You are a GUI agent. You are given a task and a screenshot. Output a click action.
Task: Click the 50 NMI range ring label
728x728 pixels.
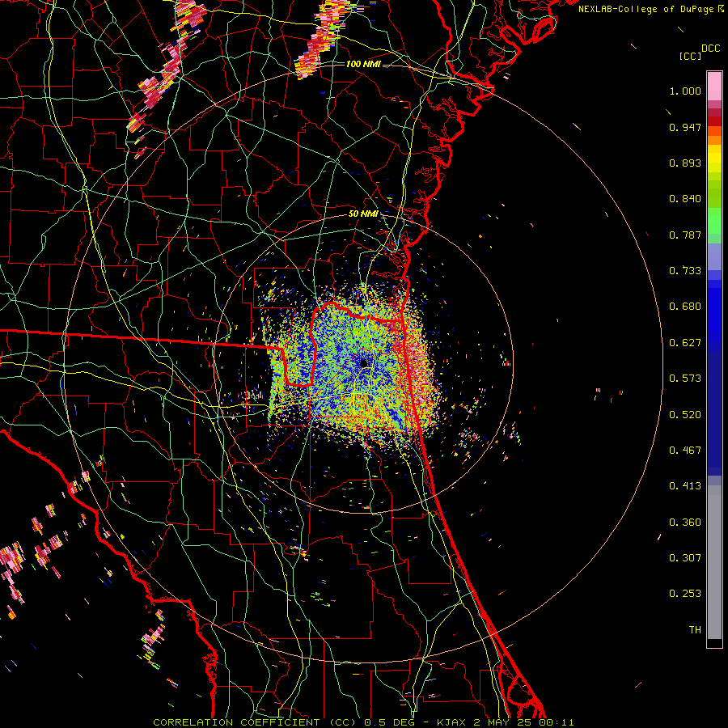(363, 214)
